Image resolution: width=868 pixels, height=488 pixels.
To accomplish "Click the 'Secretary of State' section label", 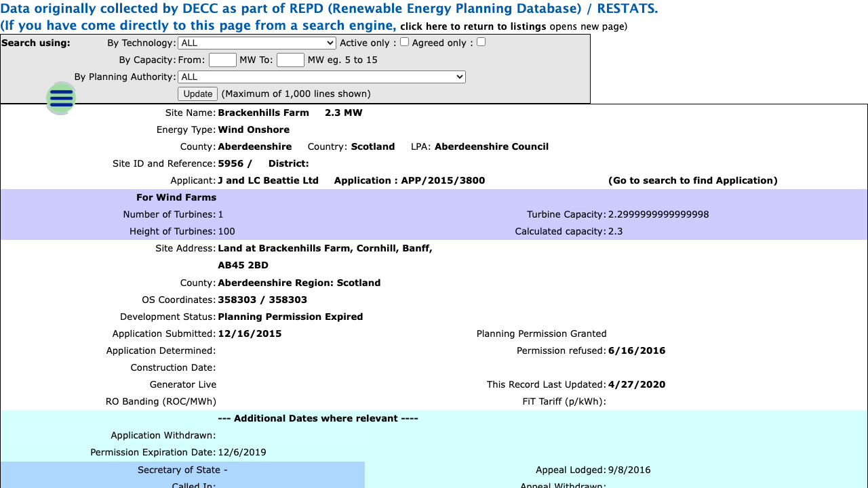I will 182,470.
